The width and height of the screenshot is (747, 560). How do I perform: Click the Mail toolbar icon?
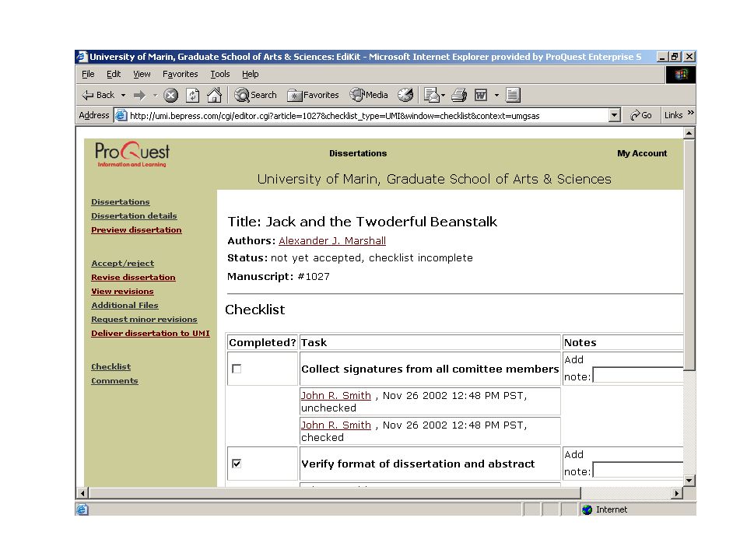[x=432, y=95]
